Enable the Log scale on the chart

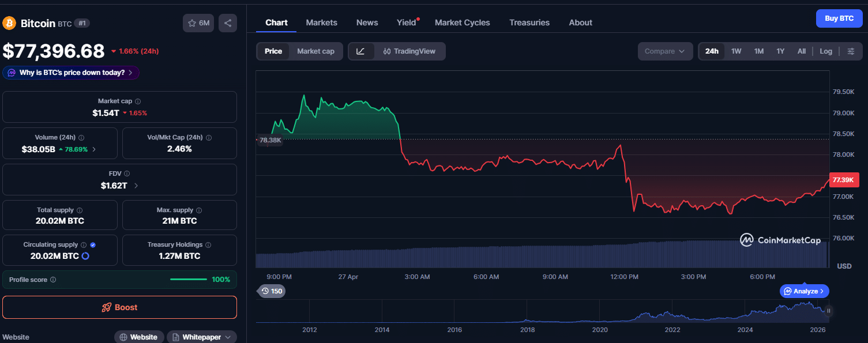[x=826, y=51]
